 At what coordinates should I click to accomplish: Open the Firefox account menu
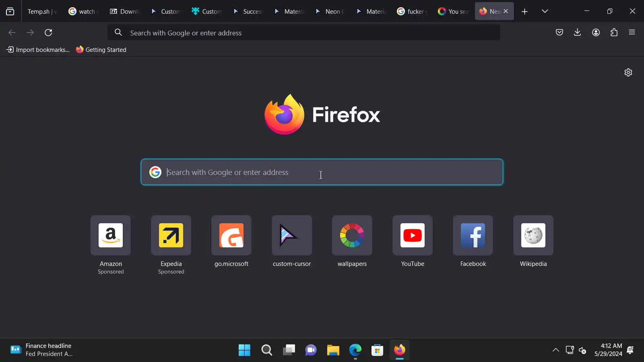[x=596, y=33]
